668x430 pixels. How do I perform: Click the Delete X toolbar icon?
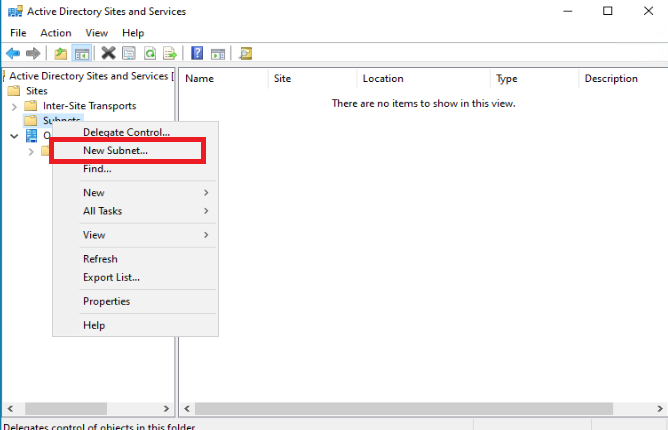point(108,53)
